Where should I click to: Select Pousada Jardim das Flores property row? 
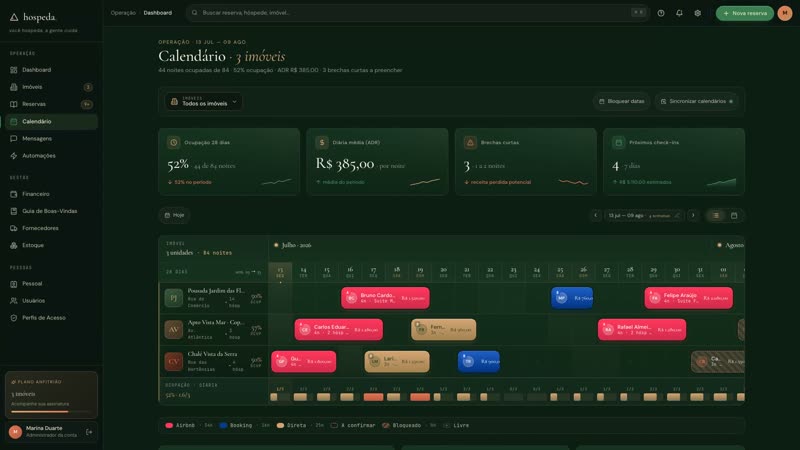tap(214, 298)
